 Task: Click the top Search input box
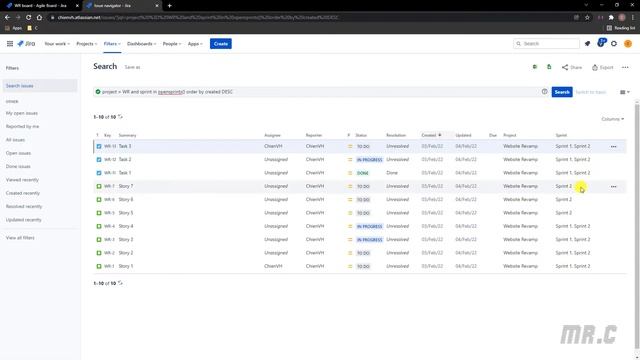click(546, 44)
